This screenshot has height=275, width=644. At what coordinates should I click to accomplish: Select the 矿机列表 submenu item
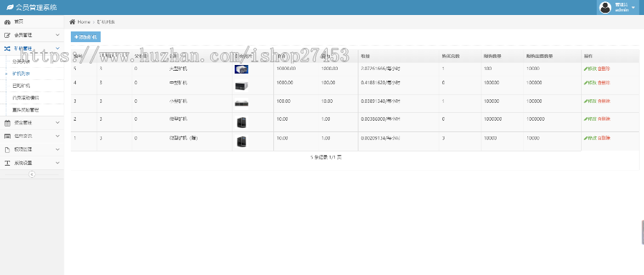[x=21, y=74]
